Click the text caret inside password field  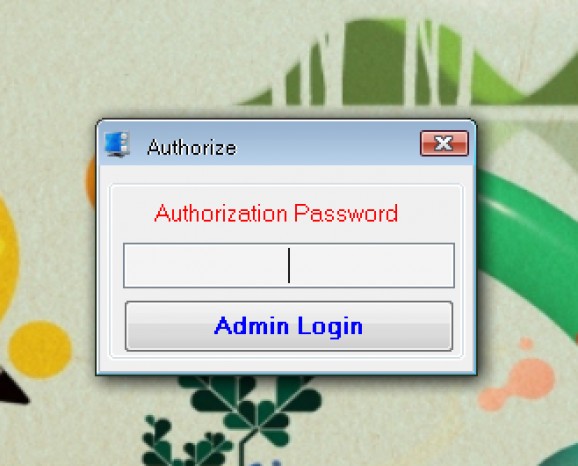(x=289, y=265)
